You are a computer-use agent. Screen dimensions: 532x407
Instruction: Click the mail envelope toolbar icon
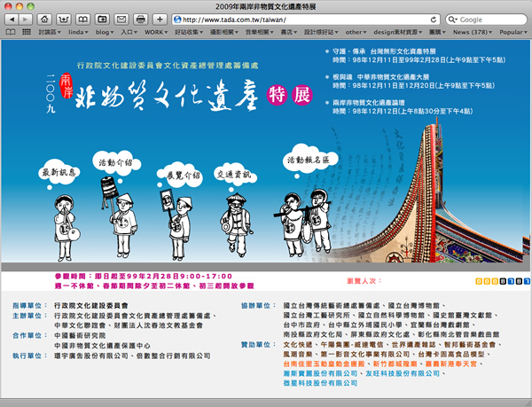point(121,20)
